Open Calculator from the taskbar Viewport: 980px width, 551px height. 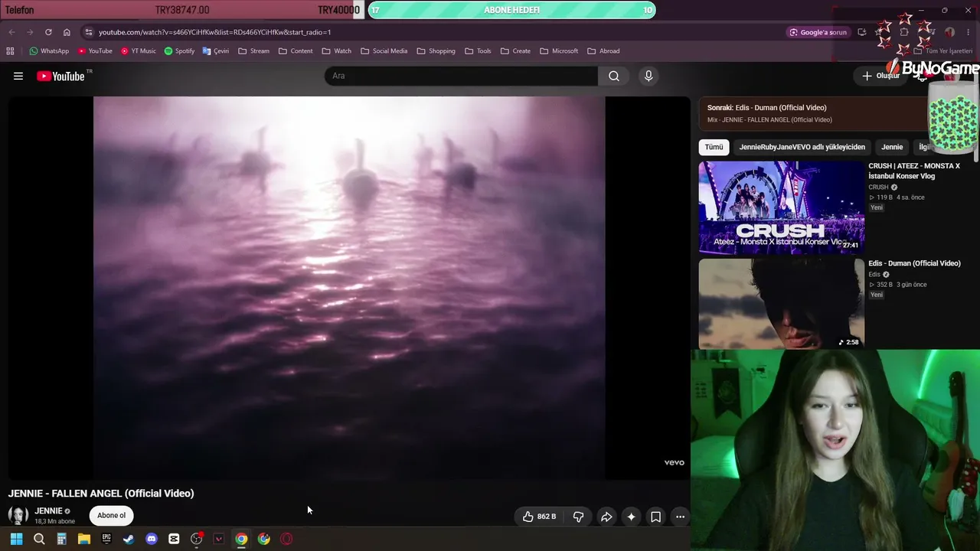click(x=61, y=539)
